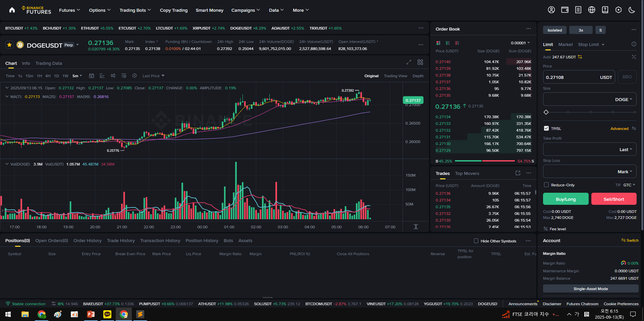644x321 pixels.
Task: Click the transfer icon next to available balance
Action: coord(580,57)
